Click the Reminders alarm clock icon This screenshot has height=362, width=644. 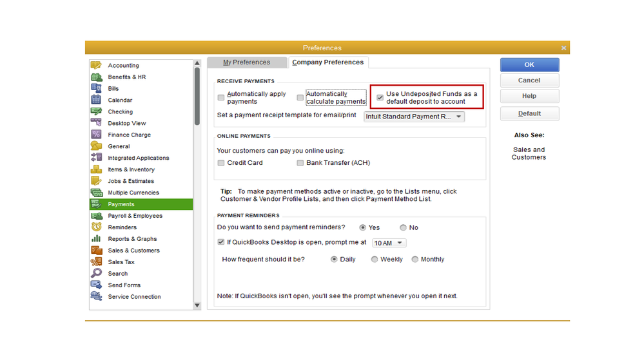(x=96, y=227)
